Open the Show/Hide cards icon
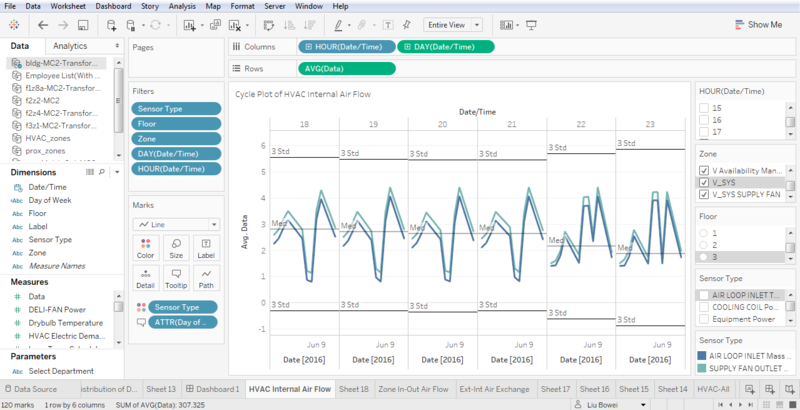The height and width of the screenshot is (410, 800). 506,25
